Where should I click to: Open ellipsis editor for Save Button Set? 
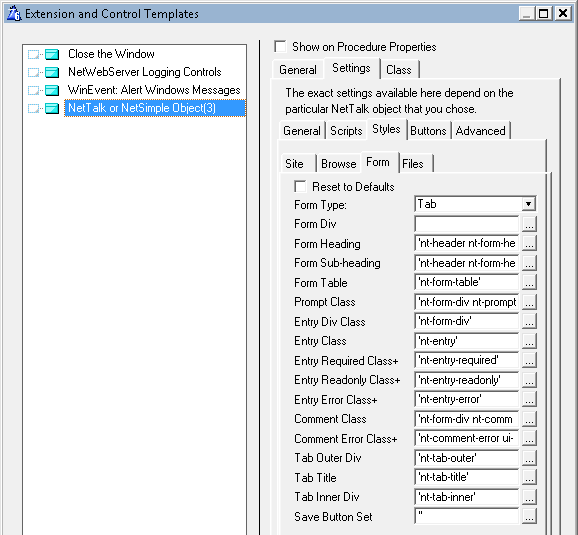[529, 517]
